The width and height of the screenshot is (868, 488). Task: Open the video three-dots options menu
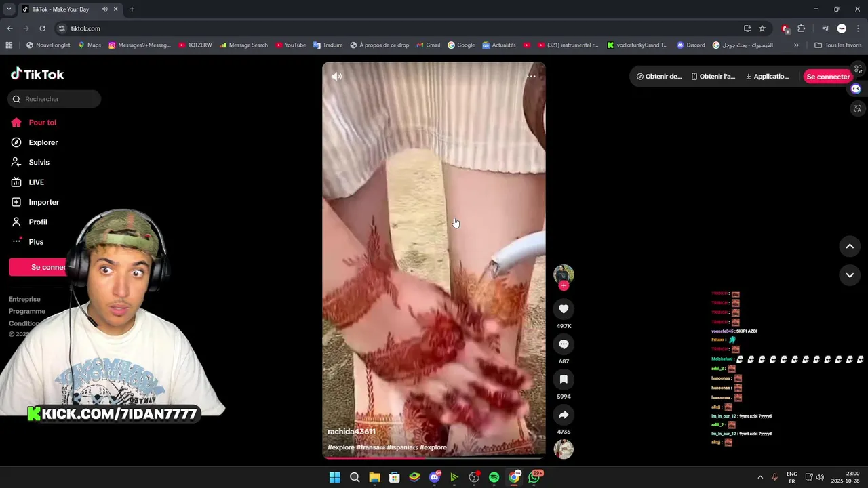[531, 77]
